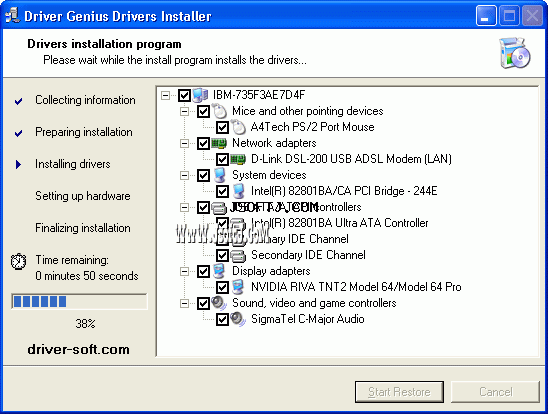Toggle the System devices checkbox
Image resolution: width=548 pixels, height=414 pixels.
[203, 175]
